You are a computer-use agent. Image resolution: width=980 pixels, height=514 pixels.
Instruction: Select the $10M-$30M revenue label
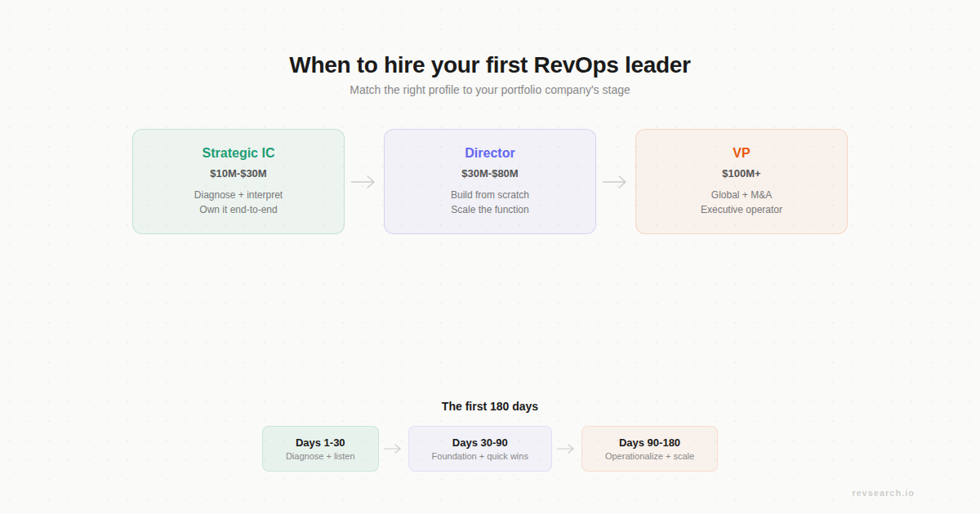click(x=238, y=173)
